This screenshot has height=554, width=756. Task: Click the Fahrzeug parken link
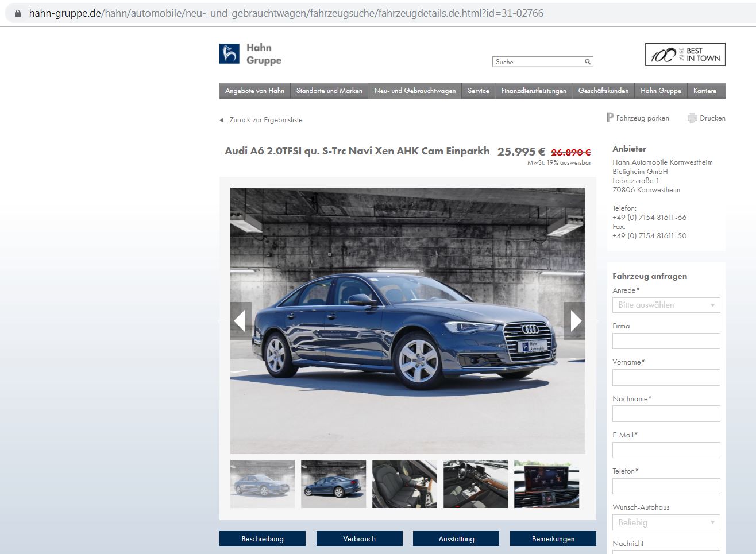642,118
